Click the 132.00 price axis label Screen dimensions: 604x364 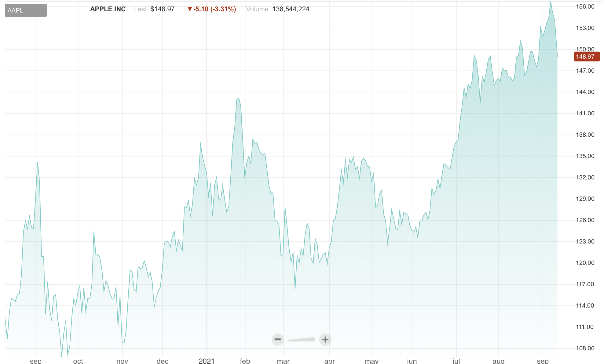coord(585,177)
